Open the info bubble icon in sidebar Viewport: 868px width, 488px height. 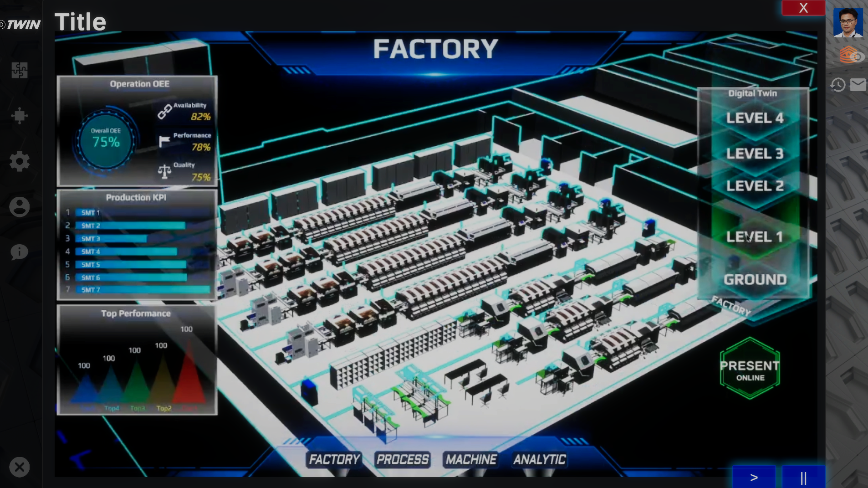(20, 252)
